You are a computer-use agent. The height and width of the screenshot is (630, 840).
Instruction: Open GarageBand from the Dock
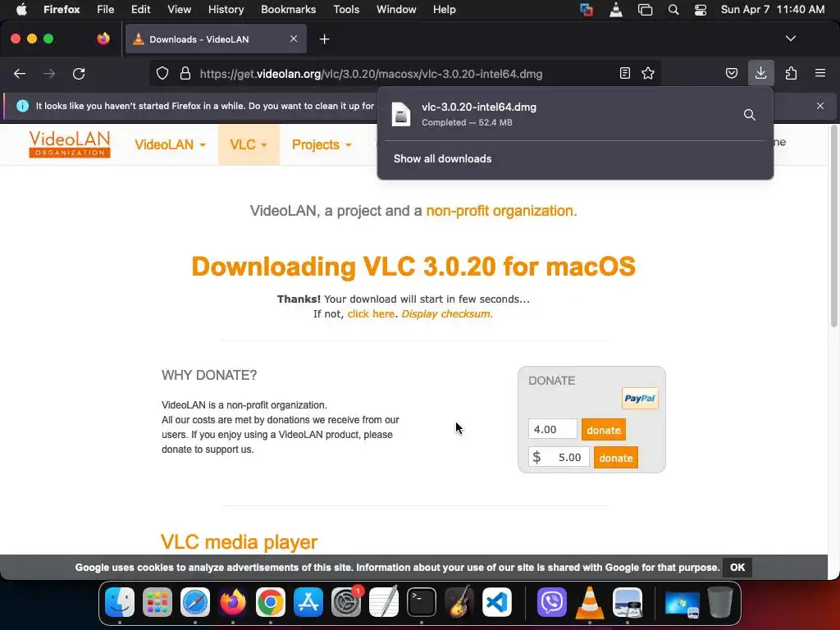click(459, 602)
